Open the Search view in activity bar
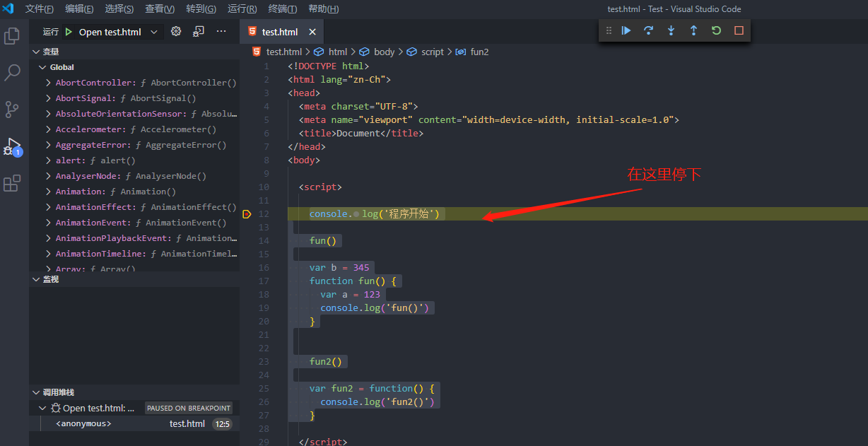The width and height of the screenshot is (868, 446). pos(13,72)
